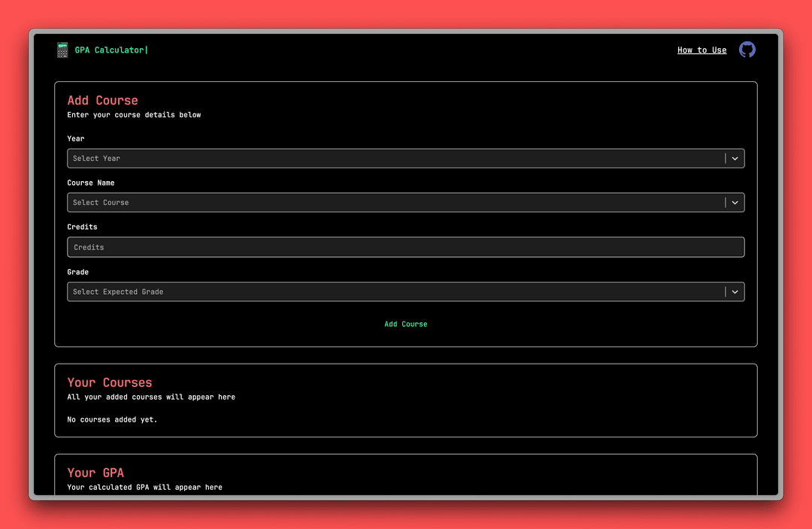The width and height of the screenshot is (812, 529).
Task: Click the Add Course heading
Action: pyautogui.click(x=102, y=101)
